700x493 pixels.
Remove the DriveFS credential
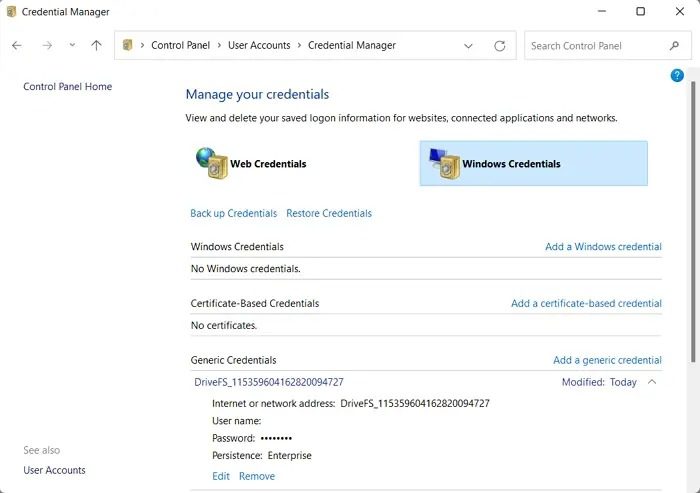(x=257, y=476)
